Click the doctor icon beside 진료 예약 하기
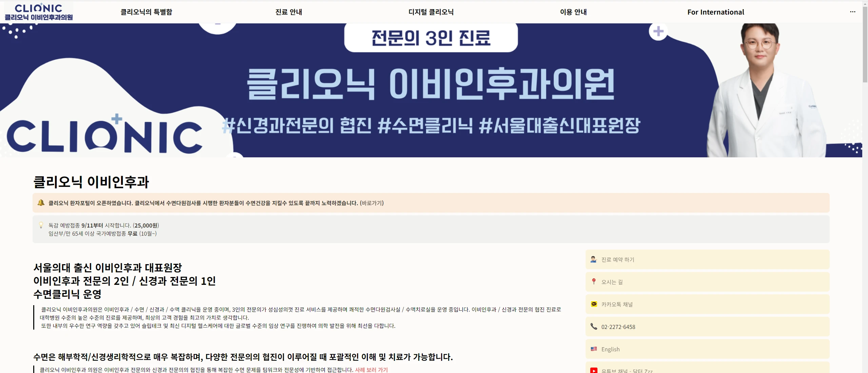 (593, 259)
